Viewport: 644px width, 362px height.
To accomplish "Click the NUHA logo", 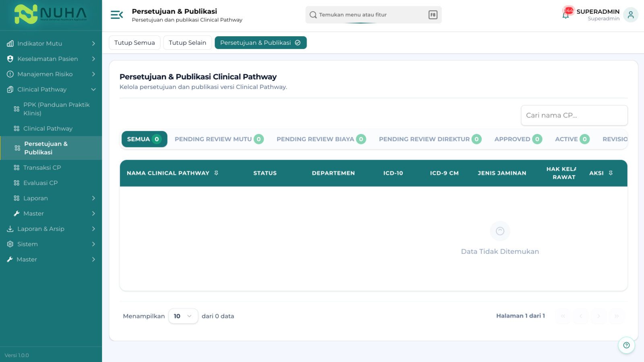I will point(51,14).
